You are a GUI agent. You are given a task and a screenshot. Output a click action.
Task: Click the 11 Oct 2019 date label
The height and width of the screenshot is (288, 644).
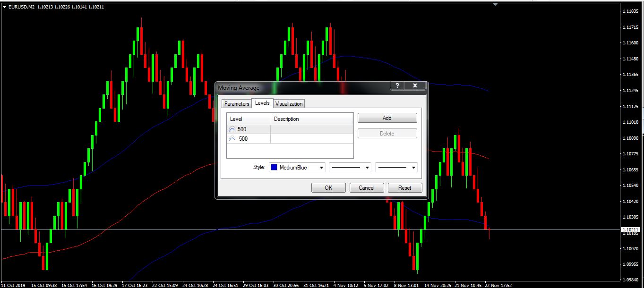click(x=13, y=285)
